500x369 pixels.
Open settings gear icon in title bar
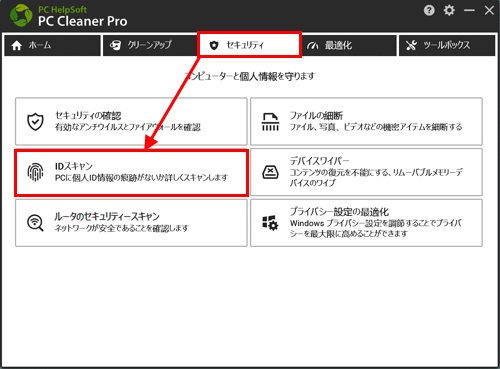449,10
